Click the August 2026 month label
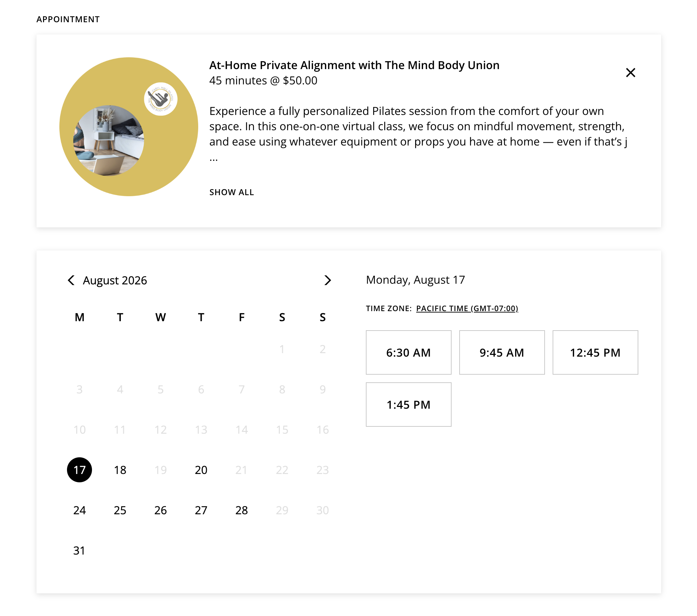Screen dimensions: 697x616 coord(115,280)
